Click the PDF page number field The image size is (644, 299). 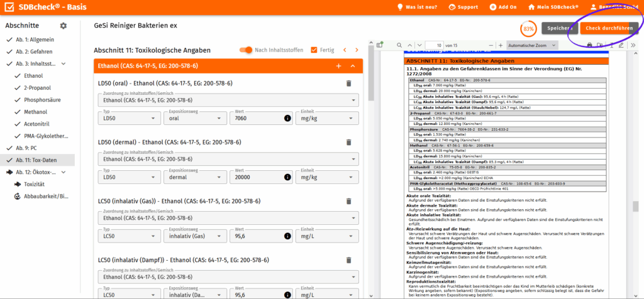pyautogui.click(x=433, y=45)
